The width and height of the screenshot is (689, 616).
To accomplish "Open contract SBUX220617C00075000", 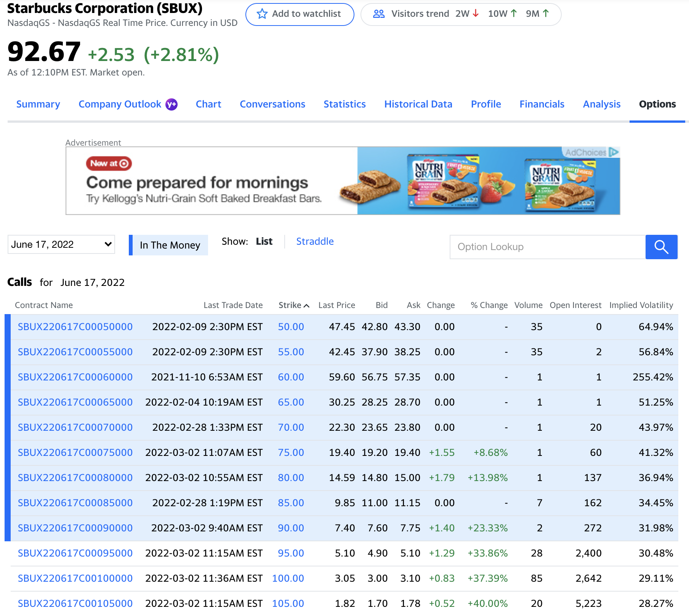I will (75, 452).
